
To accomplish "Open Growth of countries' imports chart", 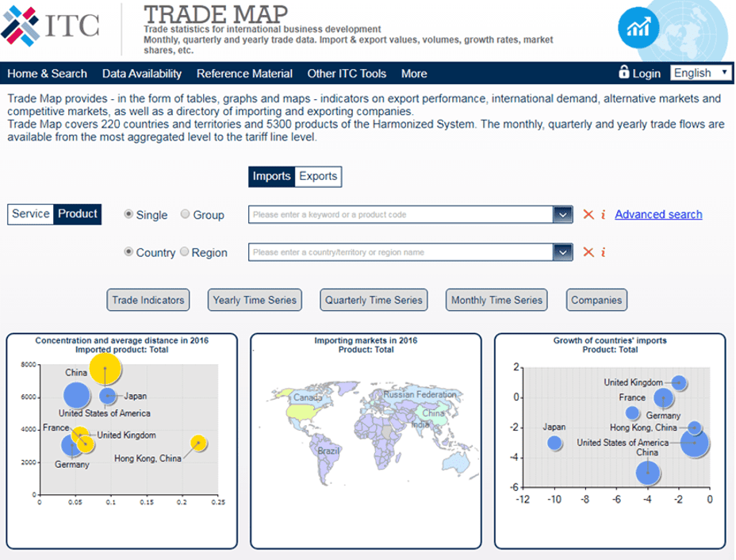I will point(610,441).
